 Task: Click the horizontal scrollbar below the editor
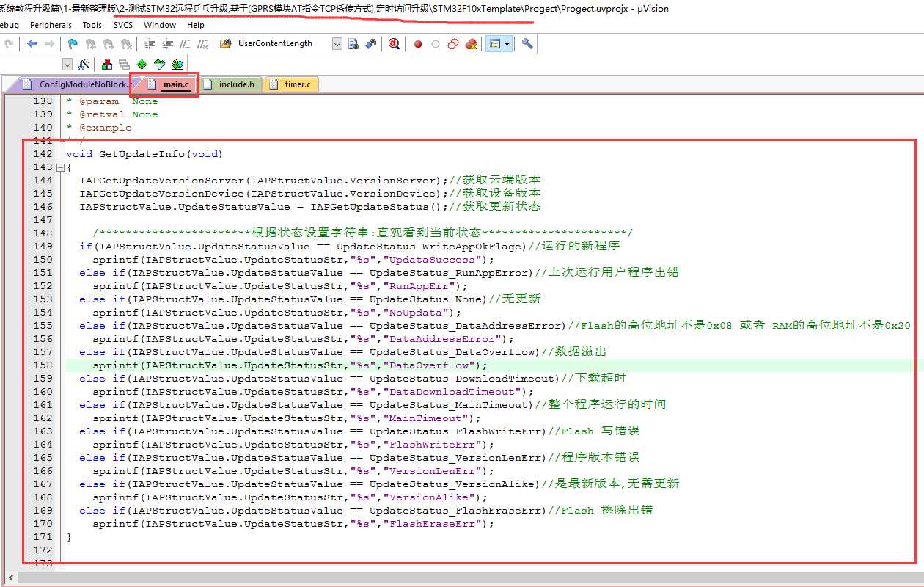(x=469, y=579)
